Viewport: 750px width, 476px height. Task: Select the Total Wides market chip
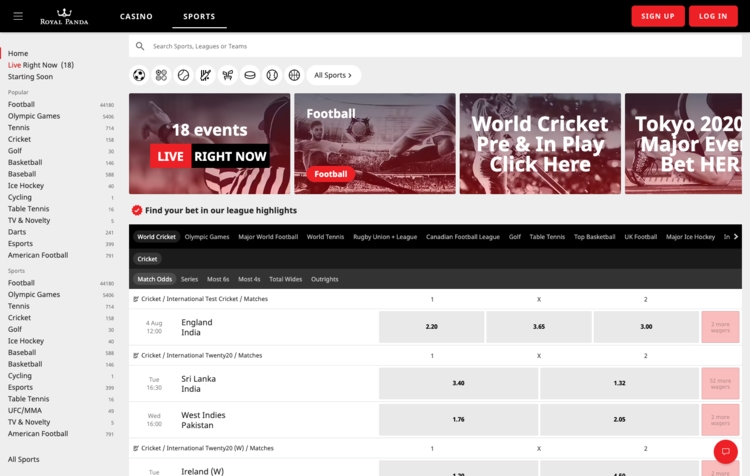click(286, 279)
